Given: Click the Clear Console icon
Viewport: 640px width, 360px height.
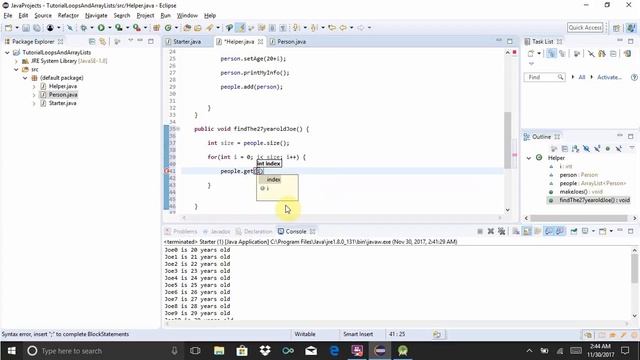Looking at the screenshot, I should click(516, 231).
